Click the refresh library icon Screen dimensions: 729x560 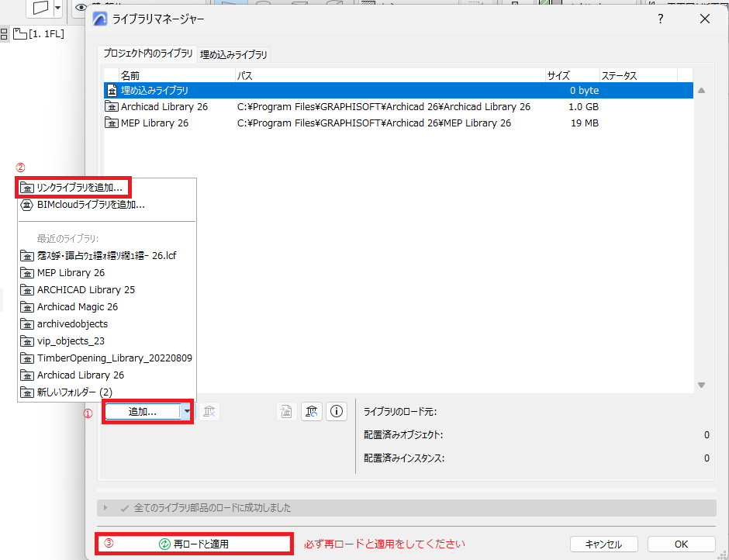point(312,412)
